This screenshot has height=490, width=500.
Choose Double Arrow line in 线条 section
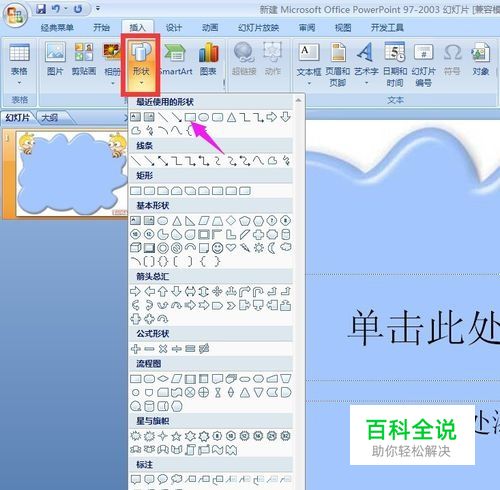(x=163, y=161)
